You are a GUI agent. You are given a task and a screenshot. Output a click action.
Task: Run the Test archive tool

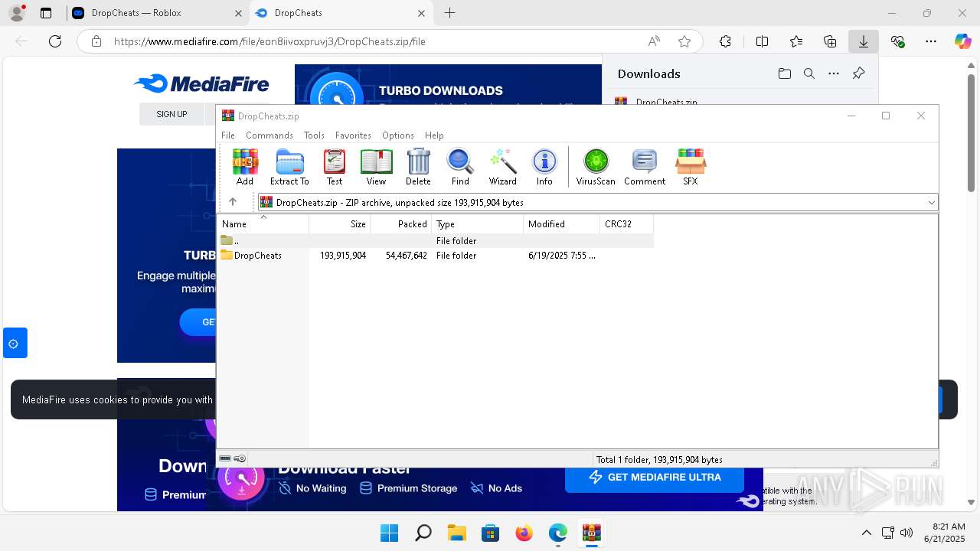(335, 167)
